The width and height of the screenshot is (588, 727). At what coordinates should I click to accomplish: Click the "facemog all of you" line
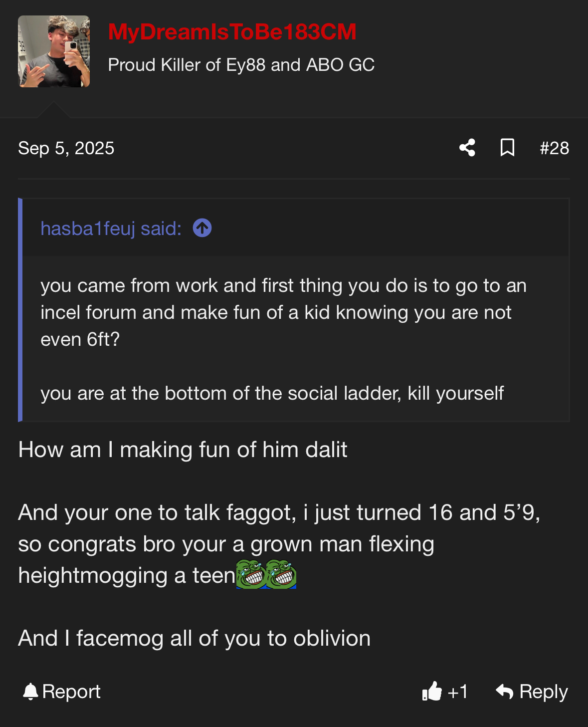click(194, 638)
